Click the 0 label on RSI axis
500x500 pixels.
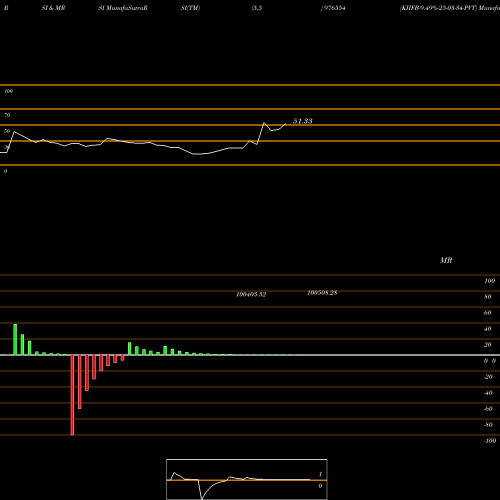point(5,171)
